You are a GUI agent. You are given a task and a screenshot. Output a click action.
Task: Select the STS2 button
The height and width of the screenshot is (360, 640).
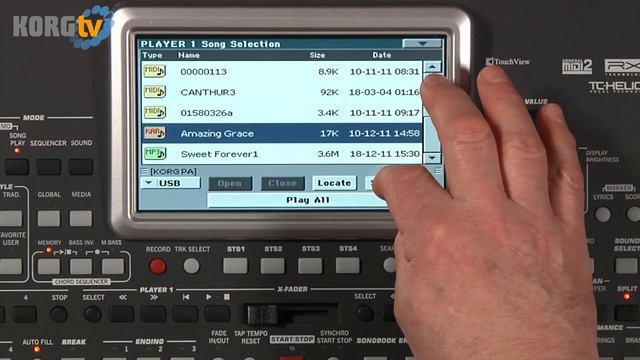[x=273, y=266]
